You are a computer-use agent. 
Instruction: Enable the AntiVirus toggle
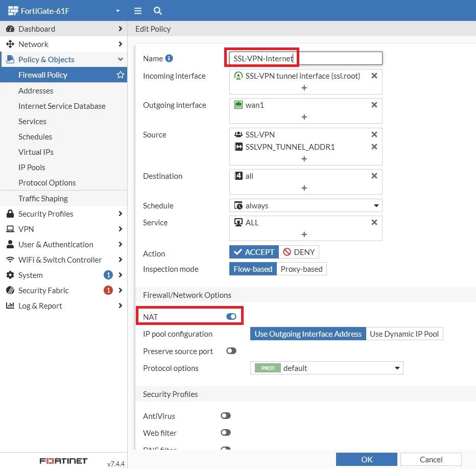pyautogui.click(x=226, y=415)
